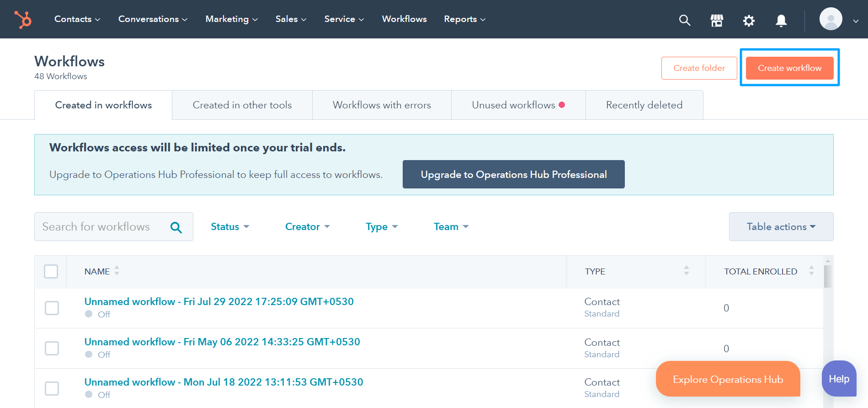Expand the Creator filter

tap(308, 227)
